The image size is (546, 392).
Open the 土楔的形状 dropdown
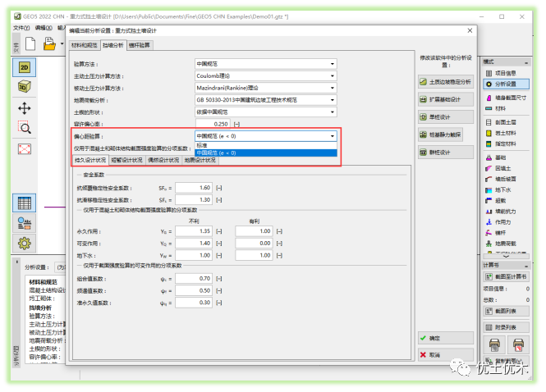(266, 112)
